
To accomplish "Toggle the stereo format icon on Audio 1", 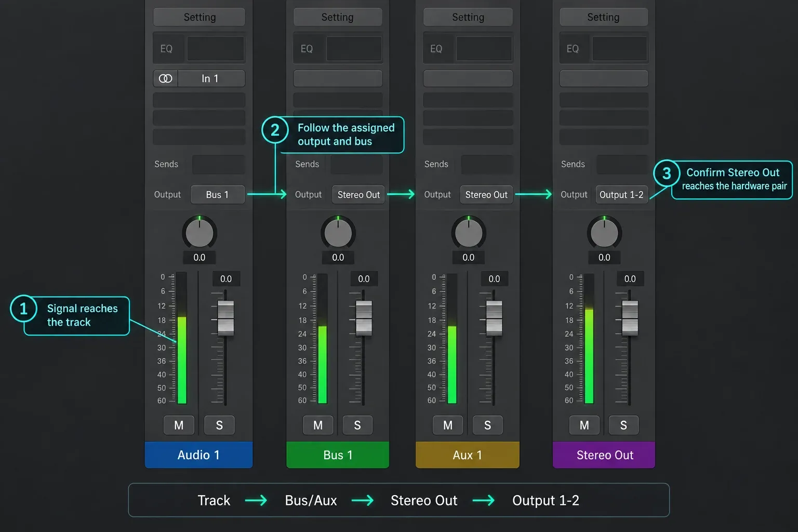I will coord(166,78).
